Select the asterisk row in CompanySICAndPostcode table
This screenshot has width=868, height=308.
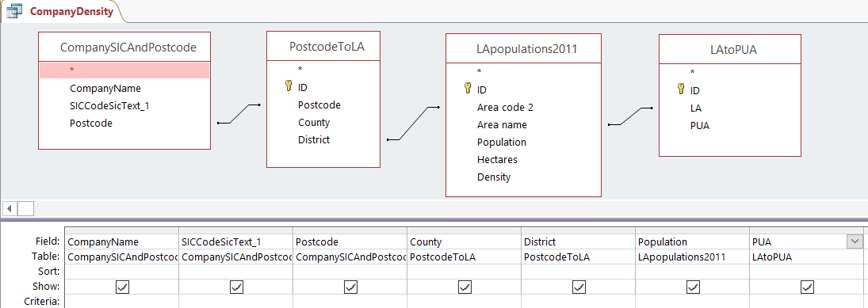124,70
